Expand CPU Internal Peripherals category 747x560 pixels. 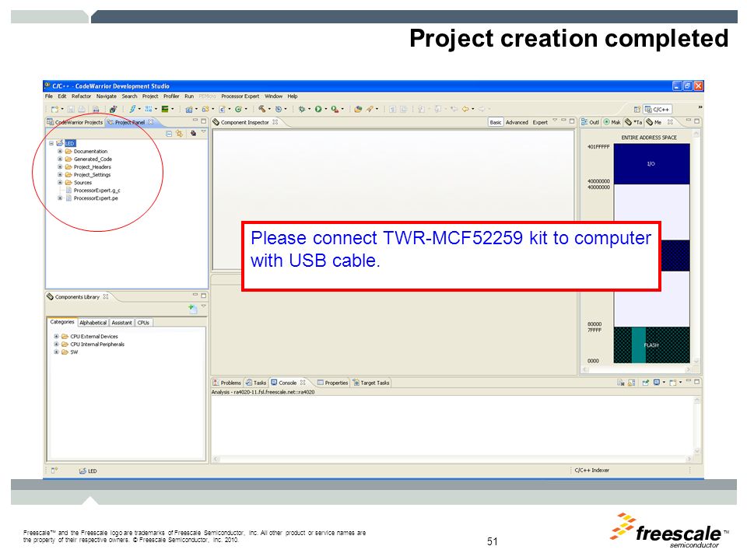click(56, 344)
